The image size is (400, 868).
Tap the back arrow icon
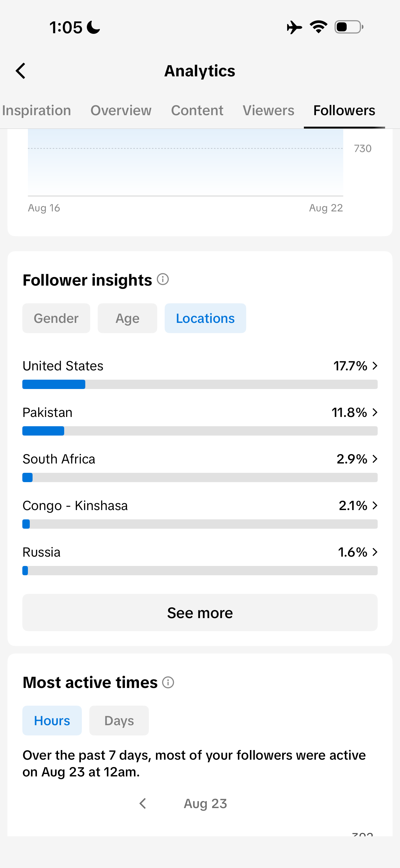(x=20, y=71)
